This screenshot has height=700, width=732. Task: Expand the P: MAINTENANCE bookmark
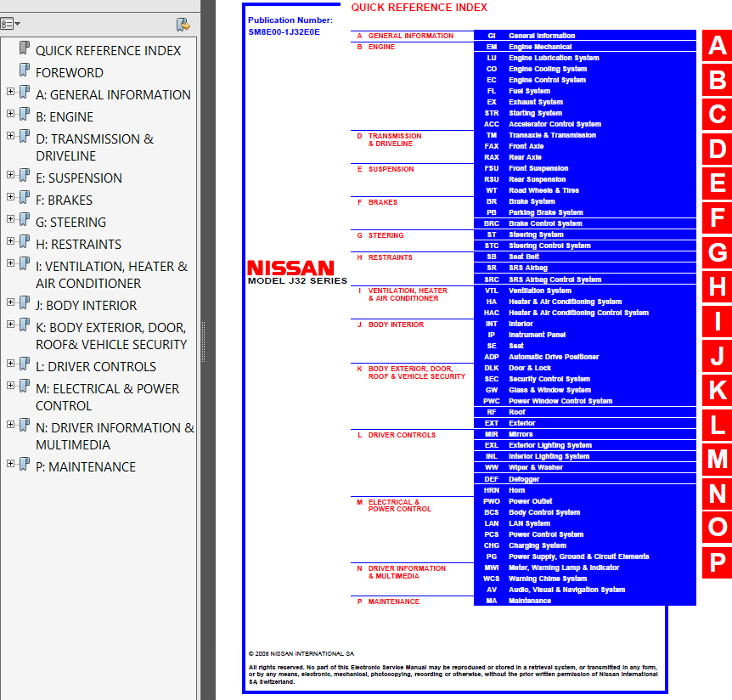[x=10, y=464]
